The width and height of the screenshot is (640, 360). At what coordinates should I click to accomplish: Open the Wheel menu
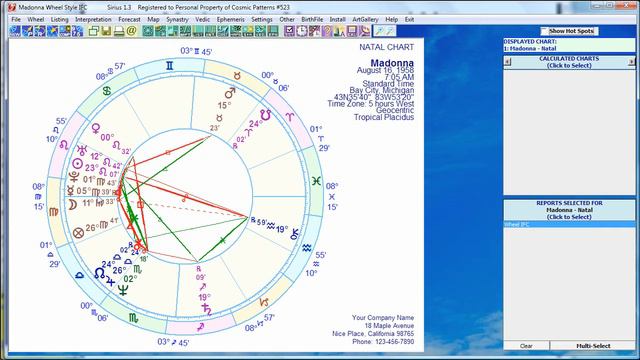click(36, 19)
